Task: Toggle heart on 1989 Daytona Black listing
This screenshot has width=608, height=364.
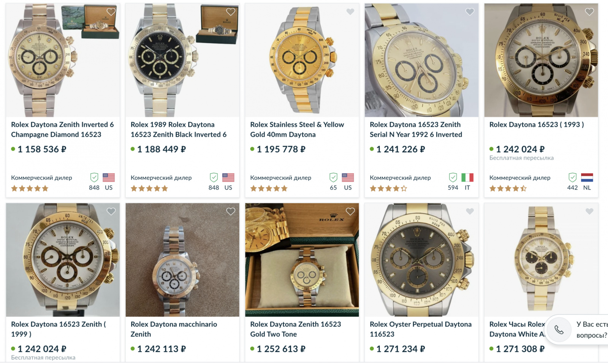Action: [x=231, y=12]
